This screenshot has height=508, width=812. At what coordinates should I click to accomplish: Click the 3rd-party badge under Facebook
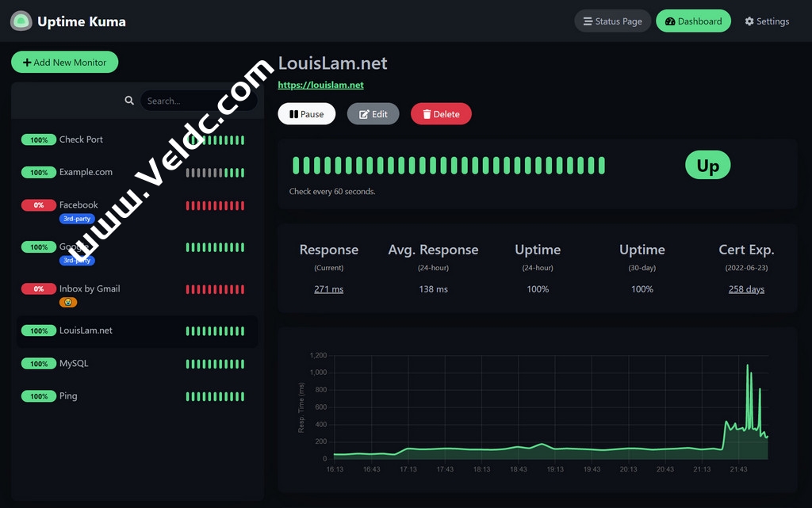[77, 219]
